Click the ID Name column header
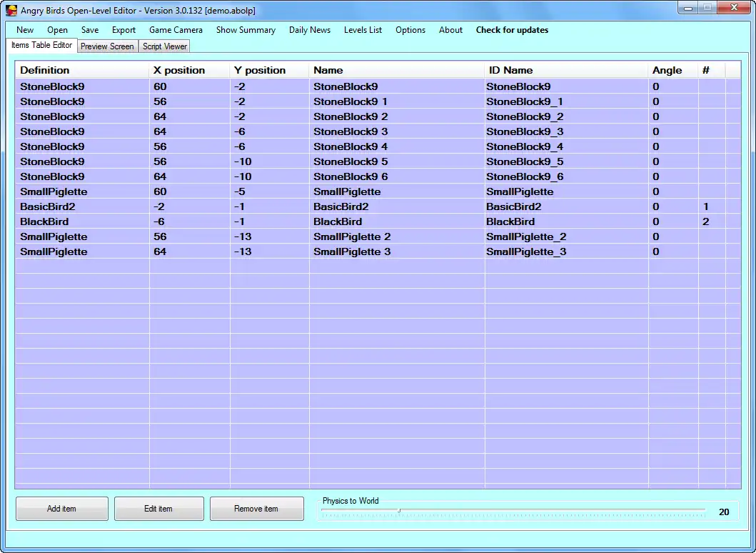The height and width of the screenshot is (553, 756). [x=566, y=70]
